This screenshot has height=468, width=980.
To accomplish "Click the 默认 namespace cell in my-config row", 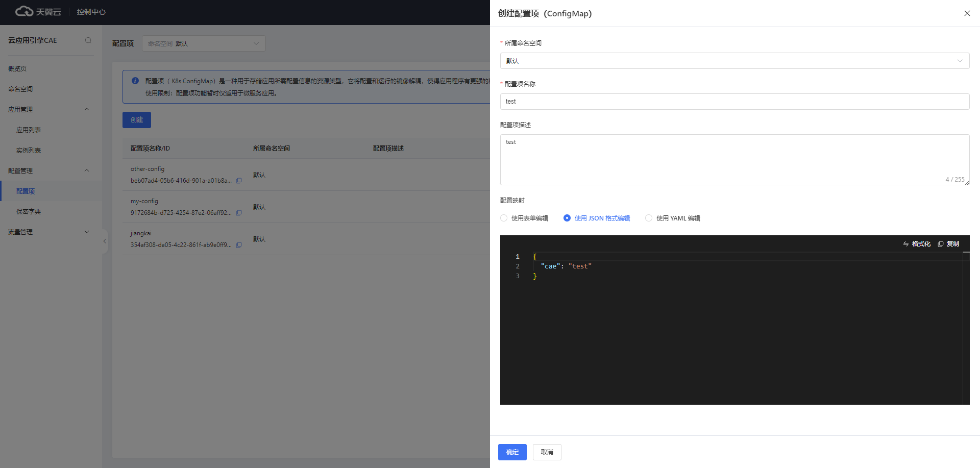I will coord(259,207).
